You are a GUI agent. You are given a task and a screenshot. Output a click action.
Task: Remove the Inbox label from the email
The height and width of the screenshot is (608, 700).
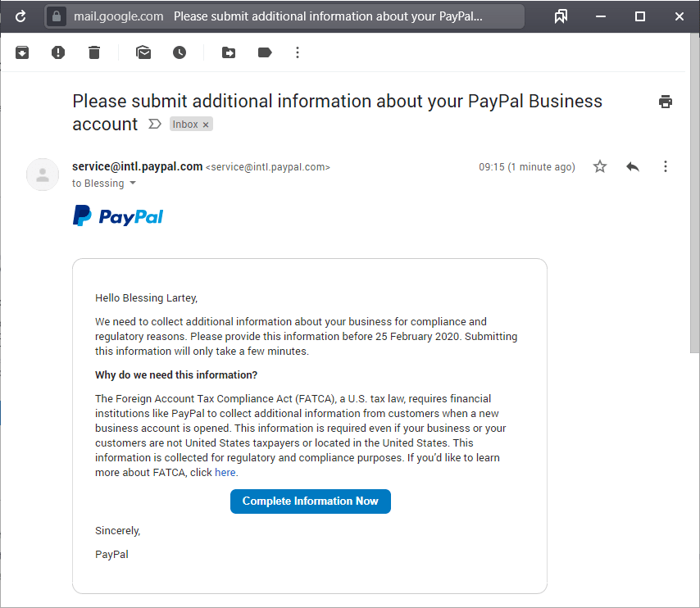pos(206,125)
